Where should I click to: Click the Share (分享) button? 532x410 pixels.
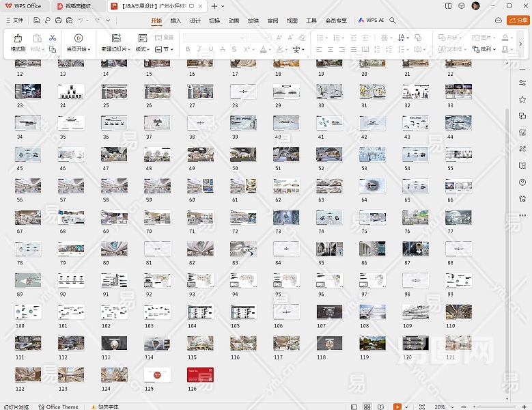tap(519, 20)
